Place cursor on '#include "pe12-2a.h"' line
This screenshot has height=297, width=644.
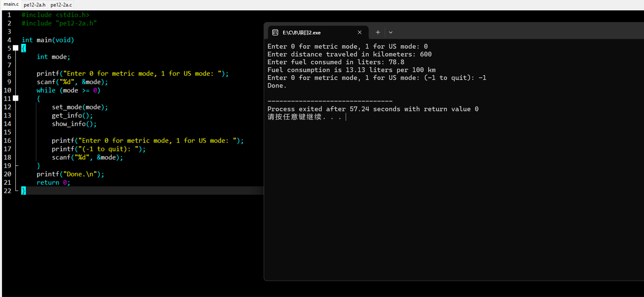pos(59,23)
